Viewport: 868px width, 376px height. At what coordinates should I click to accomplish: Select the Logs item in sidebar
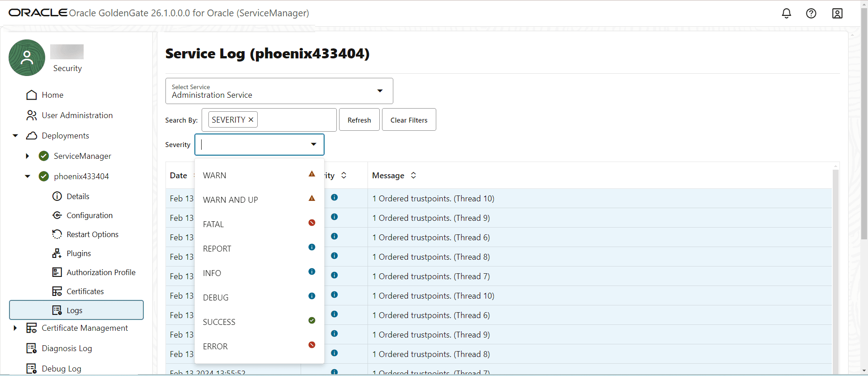76,310
